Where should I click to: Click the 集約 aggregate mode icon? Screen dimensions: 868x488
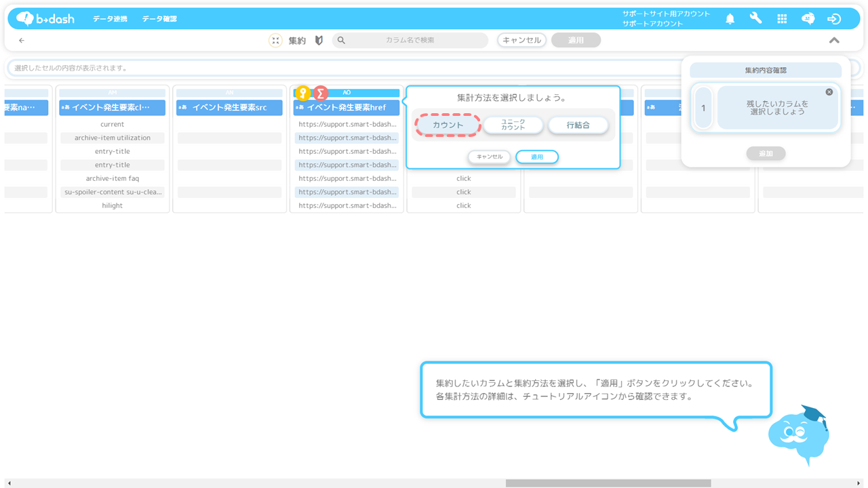pos(275,41)
